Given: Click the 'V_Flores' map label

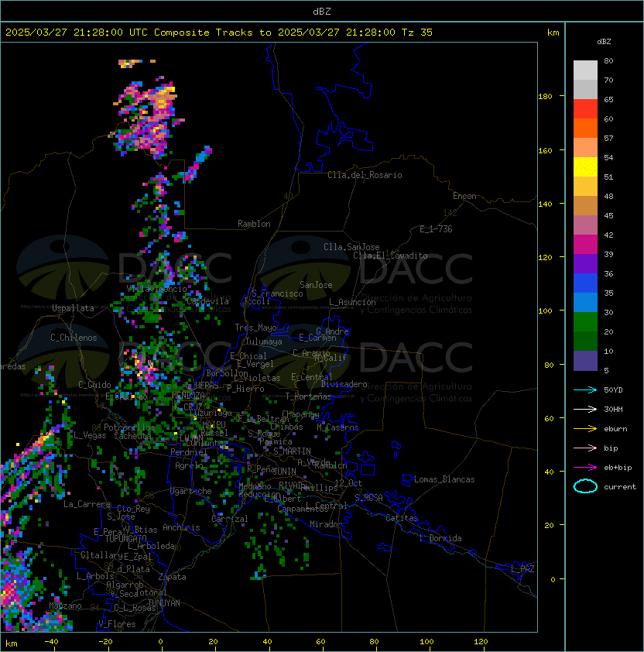Looking at the screenshot, I should 117,625.
